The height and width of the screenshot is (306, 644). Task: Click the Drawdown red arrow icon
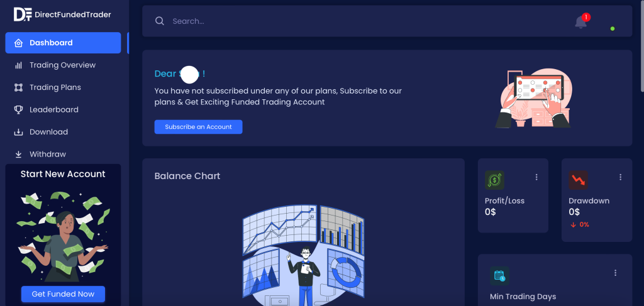click(579, 180)
